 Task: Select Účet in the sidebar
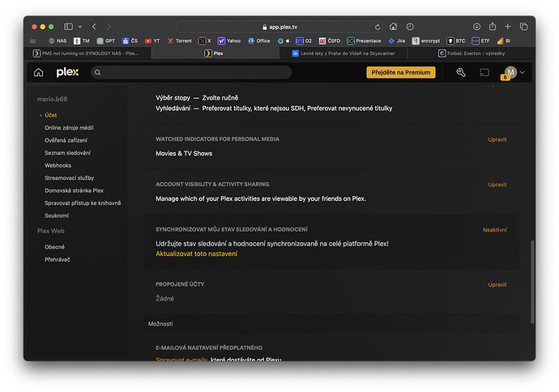(x=50, y=115)
